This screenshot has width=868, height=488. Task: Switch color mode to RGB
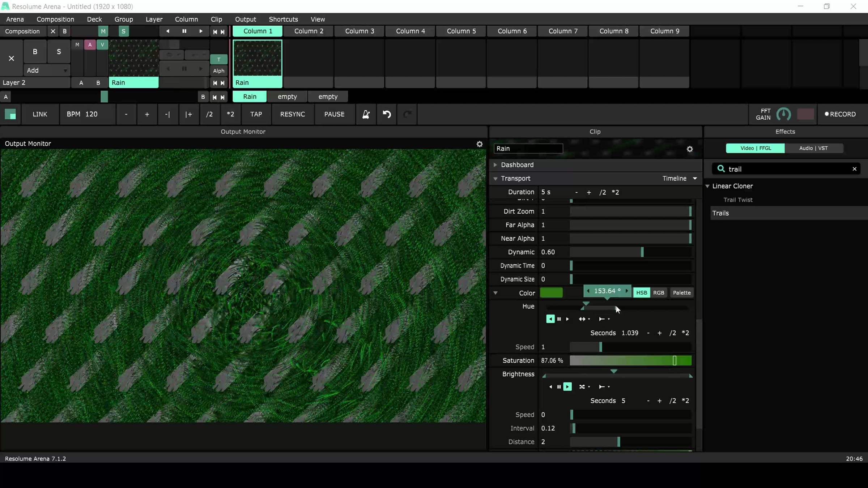[x=658, y=293]
